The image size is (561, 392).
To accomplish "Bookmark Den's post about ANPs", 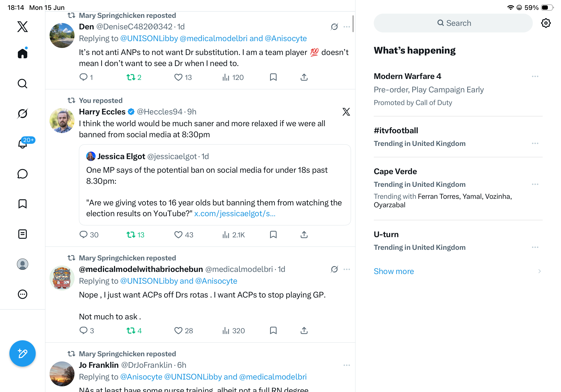I will coord(273,77).
